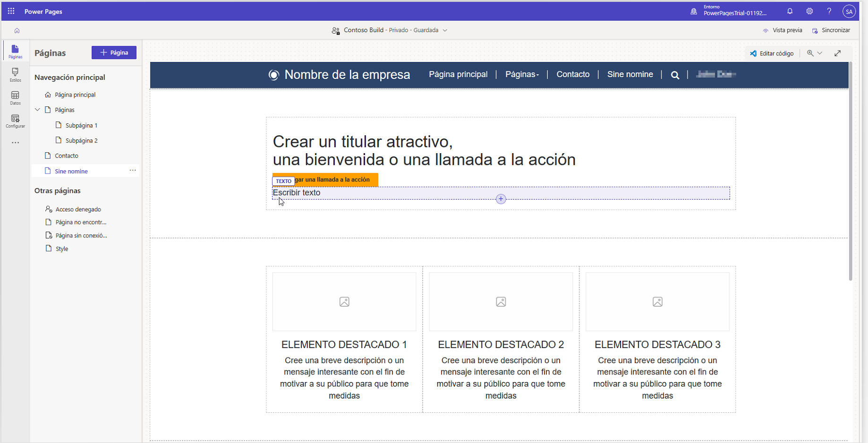Expand the canvas to full screen
The width and height of the screenshot is (868, 443).
tap(838, 53)
